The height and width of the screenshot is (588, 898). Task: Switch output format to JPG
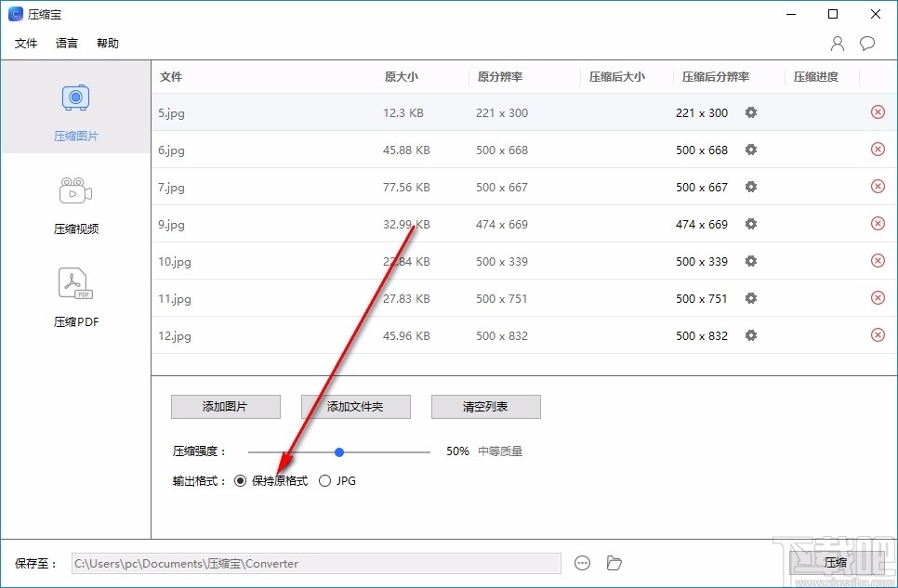tap(325, 480)
